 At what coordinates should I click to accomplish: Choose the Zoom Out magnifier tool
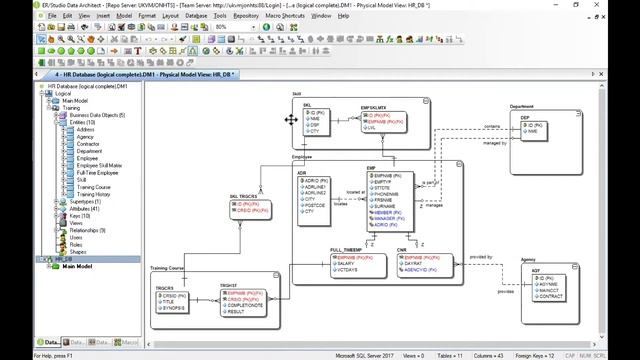click(x=71, y=39)
